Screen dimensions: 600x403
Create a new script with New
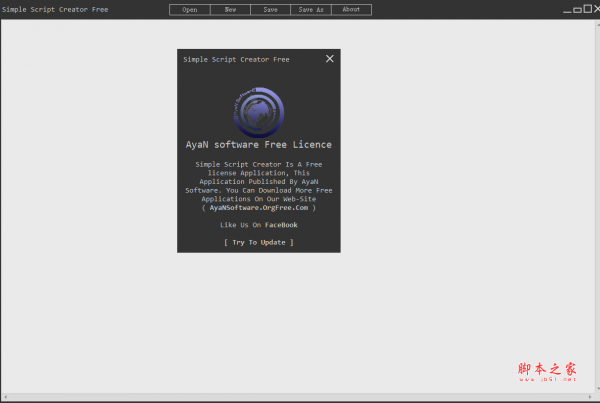pos(230,9)
